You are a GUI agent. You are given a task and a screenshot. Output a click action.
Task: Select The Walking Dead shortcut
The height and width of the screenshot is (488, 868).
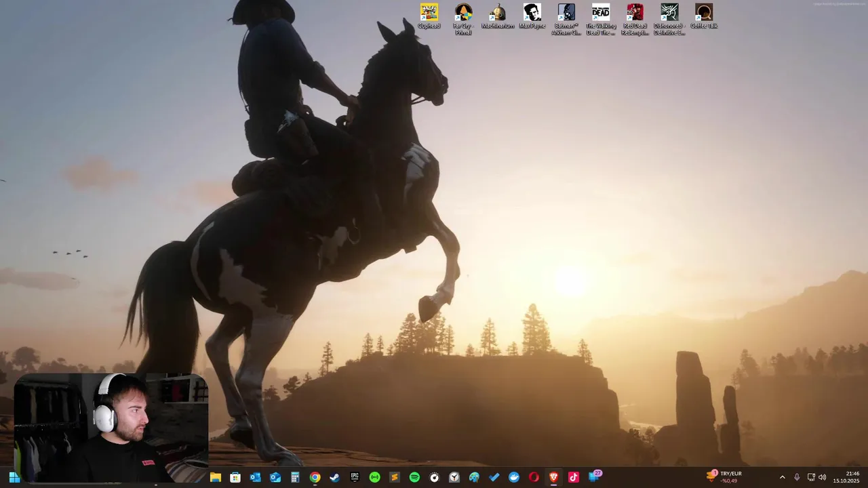[x=601, y=19]
